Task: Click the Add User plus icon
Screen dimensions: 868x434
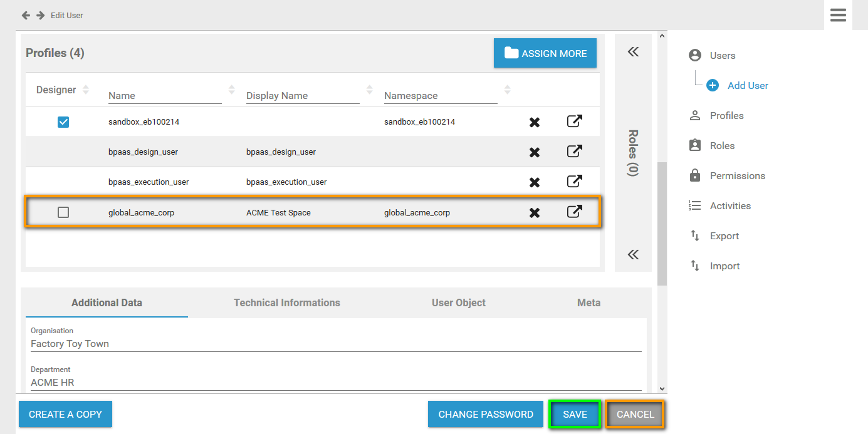Action: point(713,86)
